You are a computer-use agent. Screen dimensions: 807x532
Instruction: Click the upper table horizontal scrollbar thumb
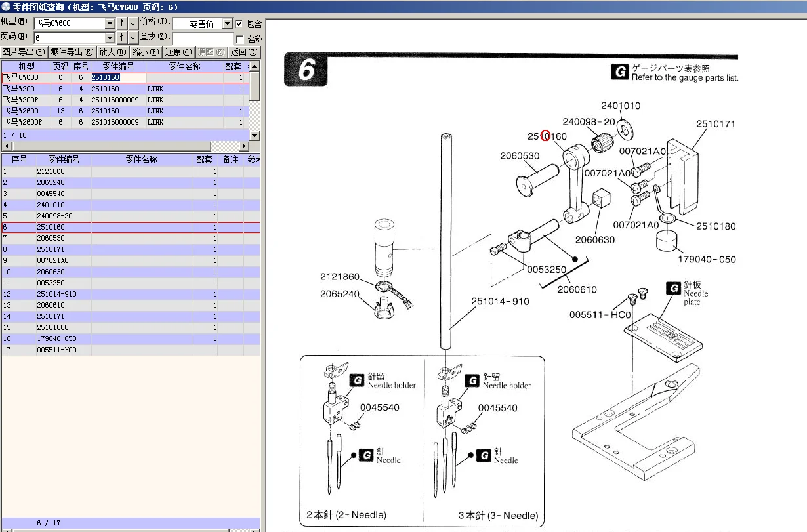[110, 146]
